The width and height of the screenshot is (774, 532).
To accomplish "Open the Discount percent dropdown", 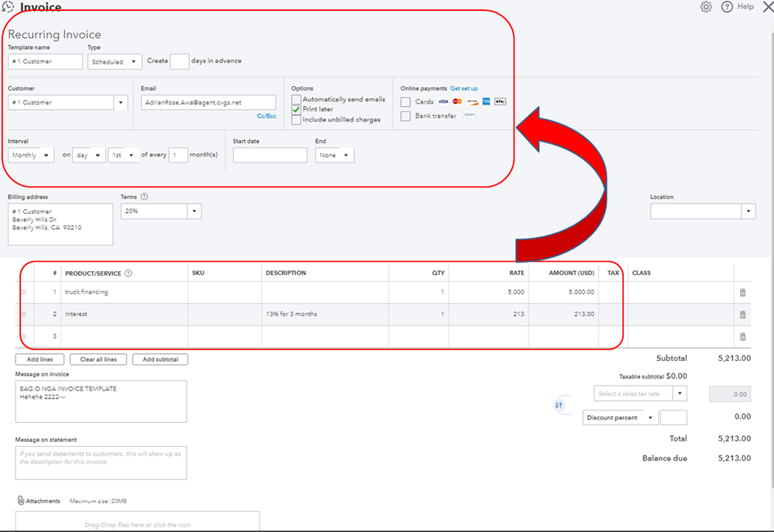I will tap(620, 417).
